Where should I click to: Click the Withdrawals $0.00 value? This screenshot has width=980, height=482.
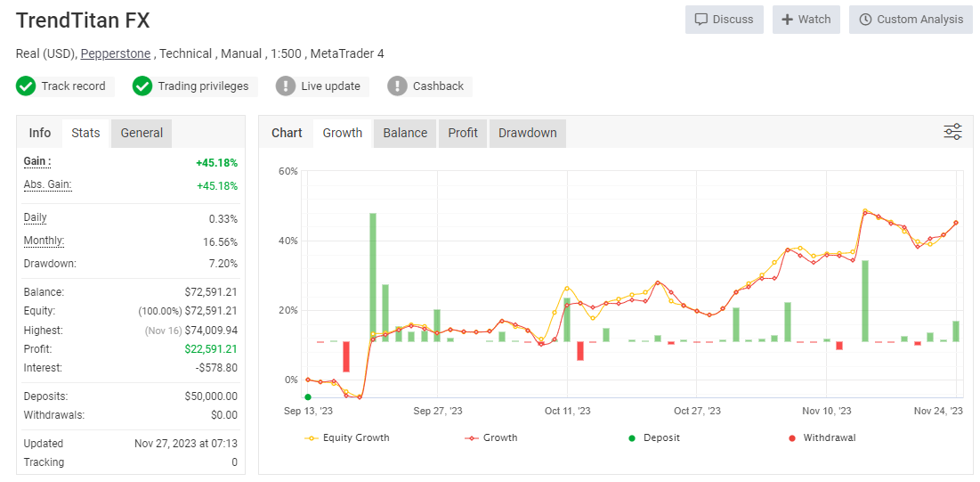coord(224,415)
